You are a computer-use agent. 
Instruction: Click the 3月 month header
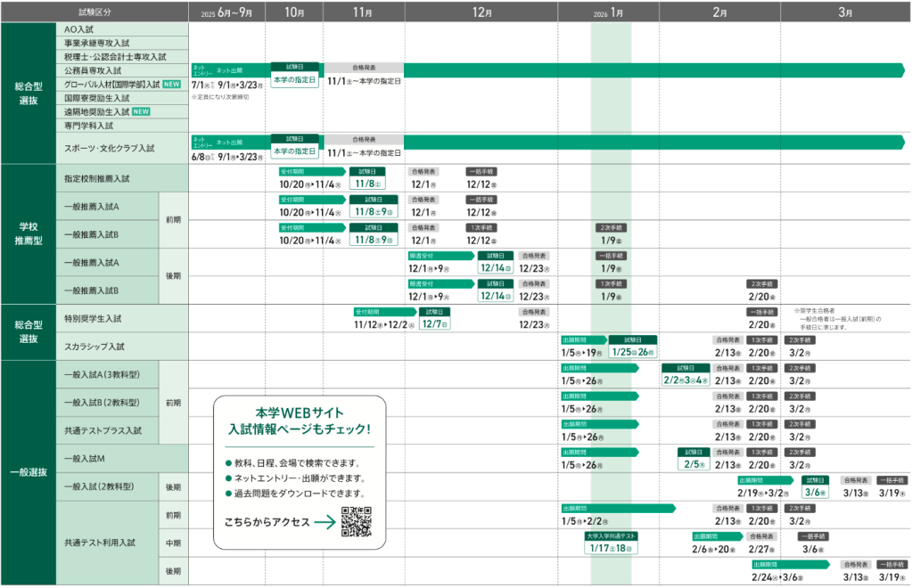tap(845, 12)
